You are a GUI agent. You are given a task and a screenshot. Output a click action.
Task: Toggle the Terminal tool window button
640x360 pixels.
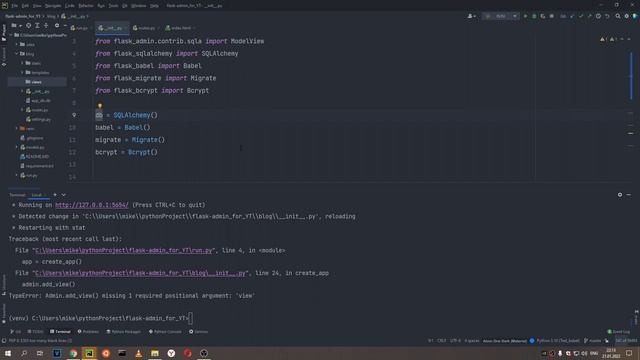(60, 332)
